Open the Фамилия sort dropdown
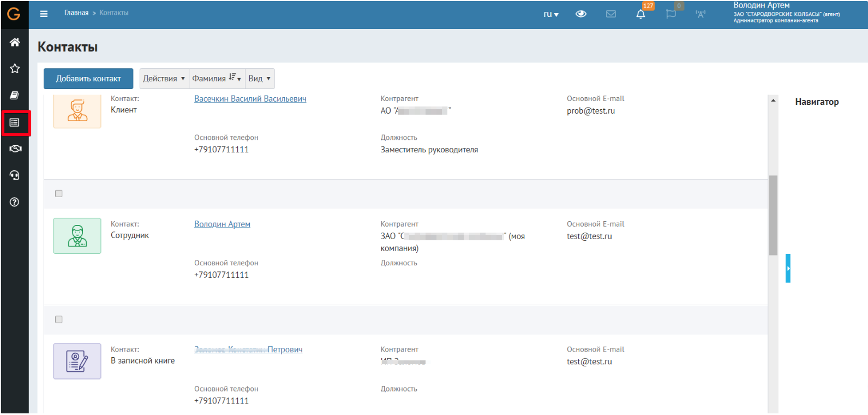 pos(217,79)
